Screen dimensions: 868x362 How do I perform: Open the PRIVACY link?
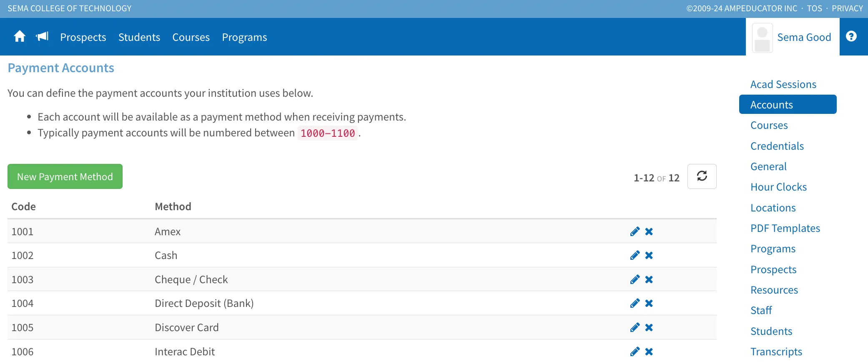847,8
